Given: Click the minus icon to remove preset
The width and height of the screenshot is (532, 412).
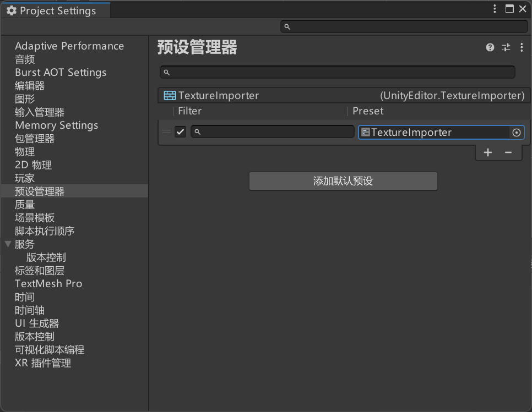Looking at the screenshot, I should 508,152.
